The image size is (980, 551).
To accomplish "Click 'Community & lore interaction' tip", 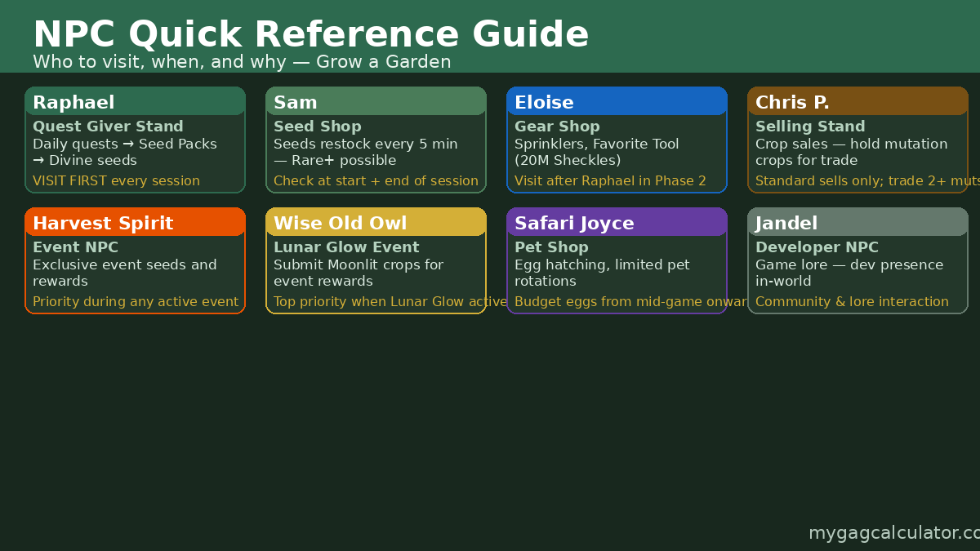I will point(852,302).
